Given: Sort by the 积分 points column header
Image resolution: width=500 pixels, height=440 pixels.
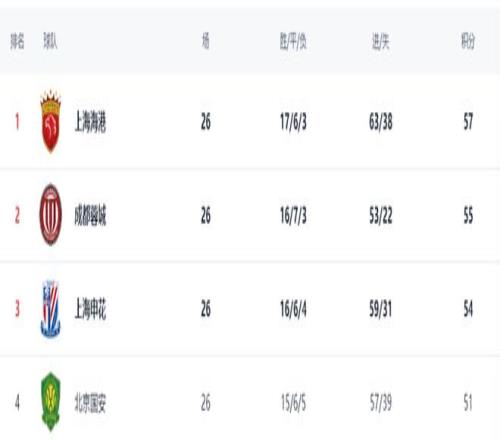Looking at the screenshot, I should click(468, 41).
